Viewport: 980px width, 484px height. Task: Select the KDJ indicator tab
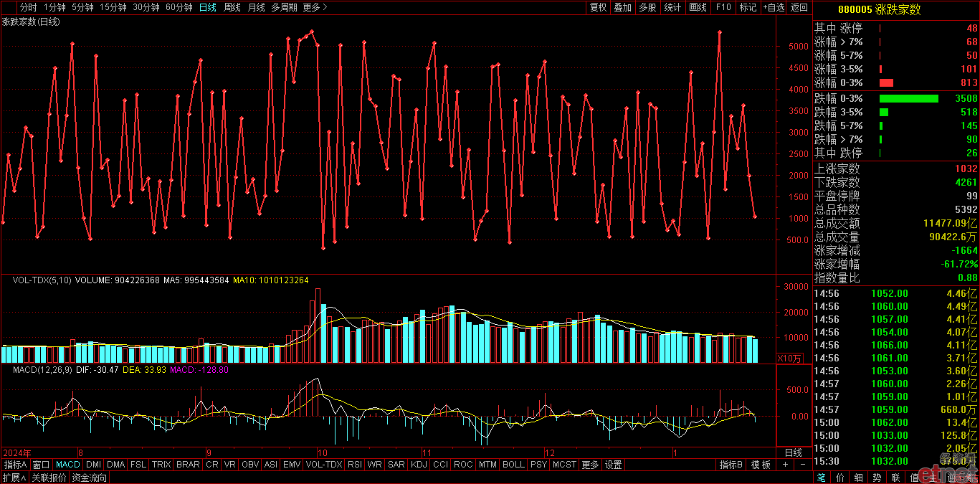coord(418,465)
